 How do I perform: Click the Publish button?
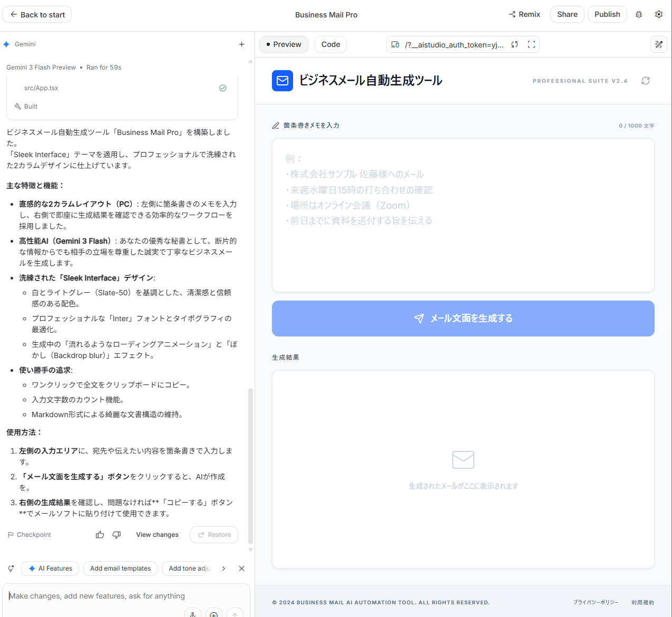point(607,14)
